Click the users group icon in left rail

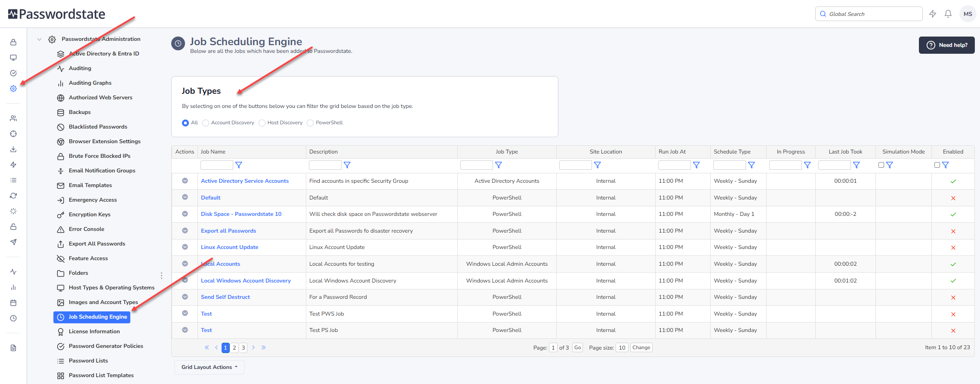[x=13, y=118]
